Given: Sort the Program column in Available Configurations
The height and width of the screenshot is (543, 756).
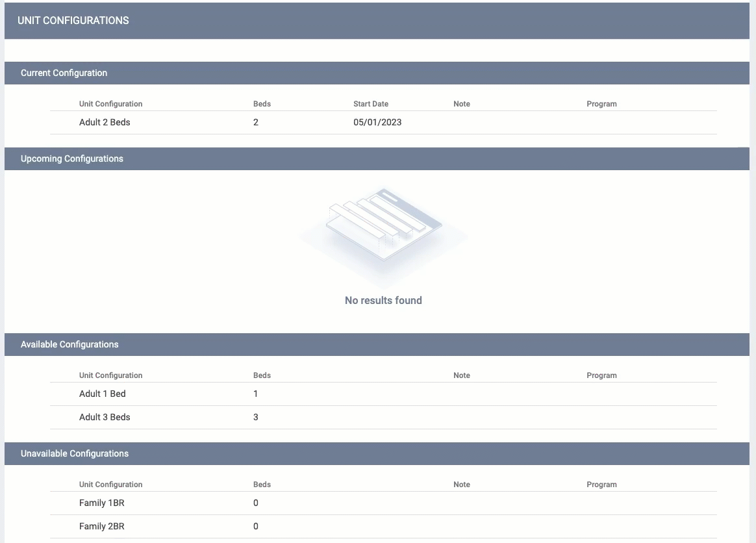Looking at the screenshot, I should pos(601,375).
